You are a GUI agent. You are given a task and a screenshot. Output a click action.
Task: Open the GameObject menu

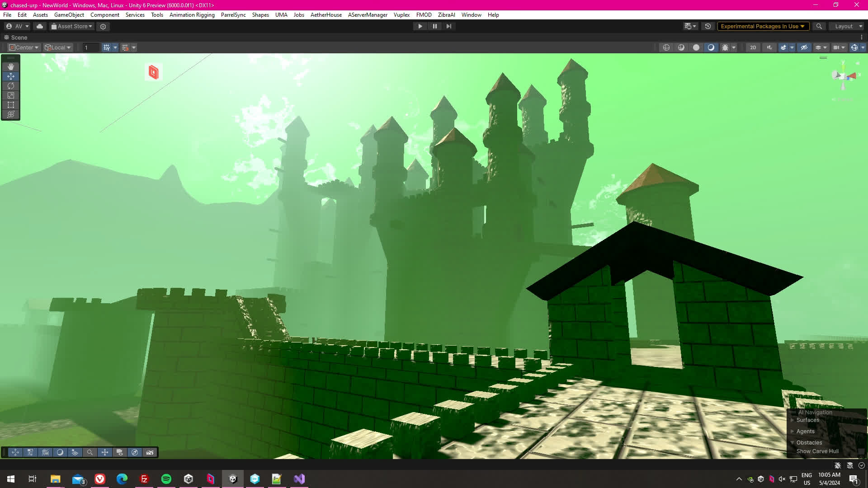point(69,15)
